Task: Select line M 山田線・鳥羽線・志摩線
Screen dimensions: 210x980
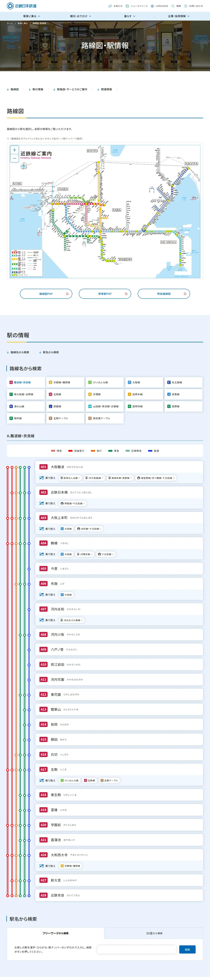Action: pos(105,406)
